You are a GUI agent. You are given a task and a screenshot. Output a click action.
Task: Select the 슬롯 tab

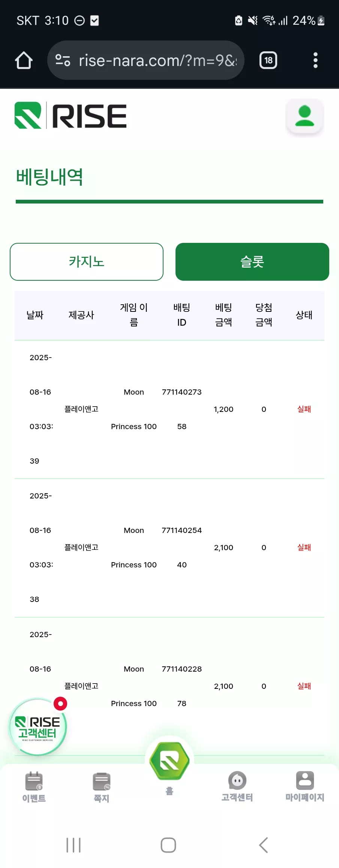pos(252,262)
